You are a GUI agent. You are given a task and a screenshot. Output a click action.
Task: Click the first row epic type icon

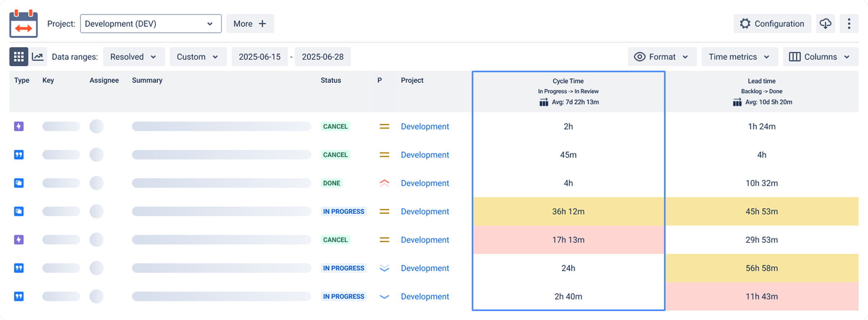click(19, 126)
